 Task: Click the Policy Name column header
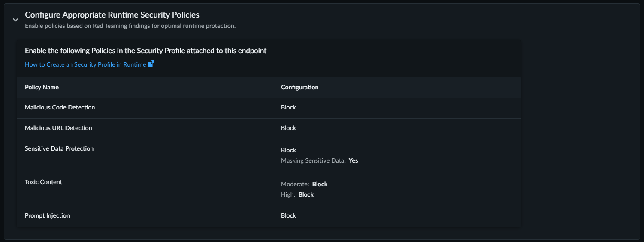click(42, 87)
